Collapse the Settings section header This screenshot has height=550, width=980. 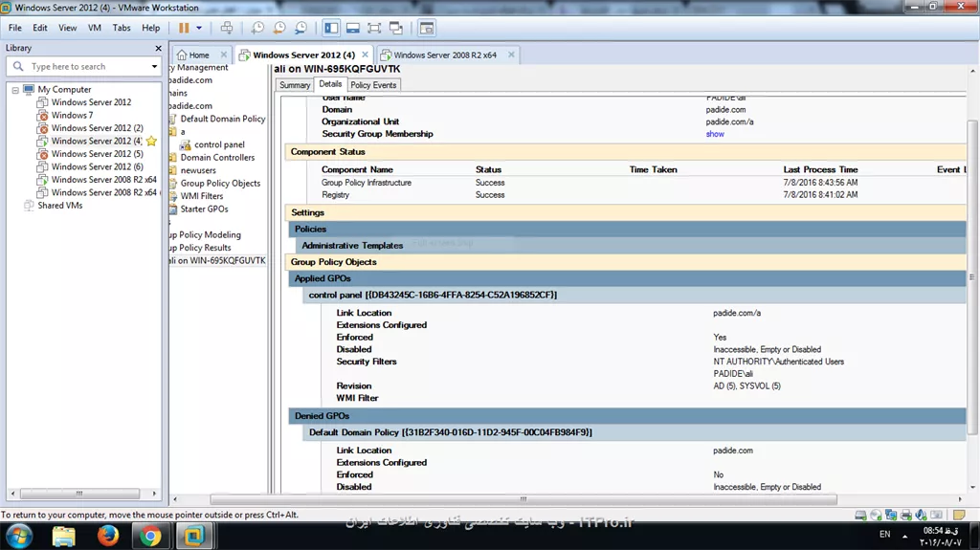pos(625,212)
